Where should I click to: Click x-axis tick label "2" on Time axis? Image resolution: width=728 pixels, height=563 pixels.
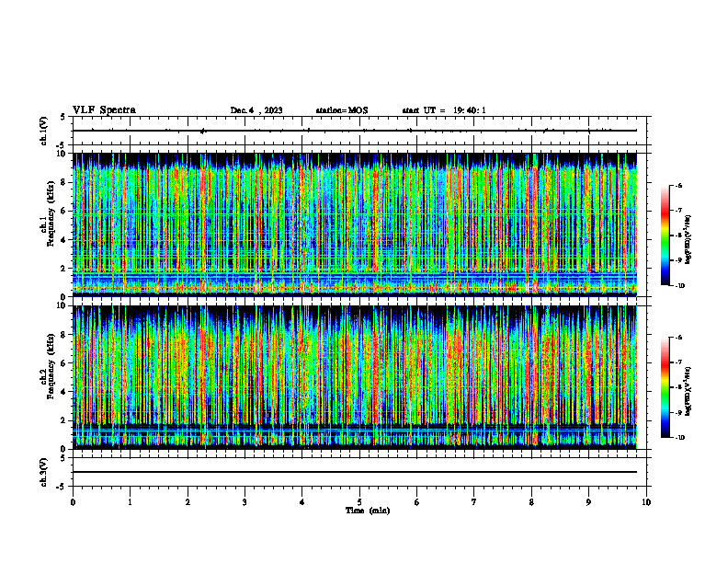pos(188,502)
